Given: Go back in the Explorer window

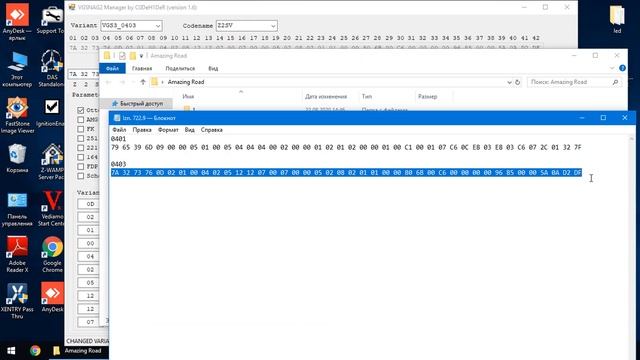Looking at the screenshot, I should (108, 82).
